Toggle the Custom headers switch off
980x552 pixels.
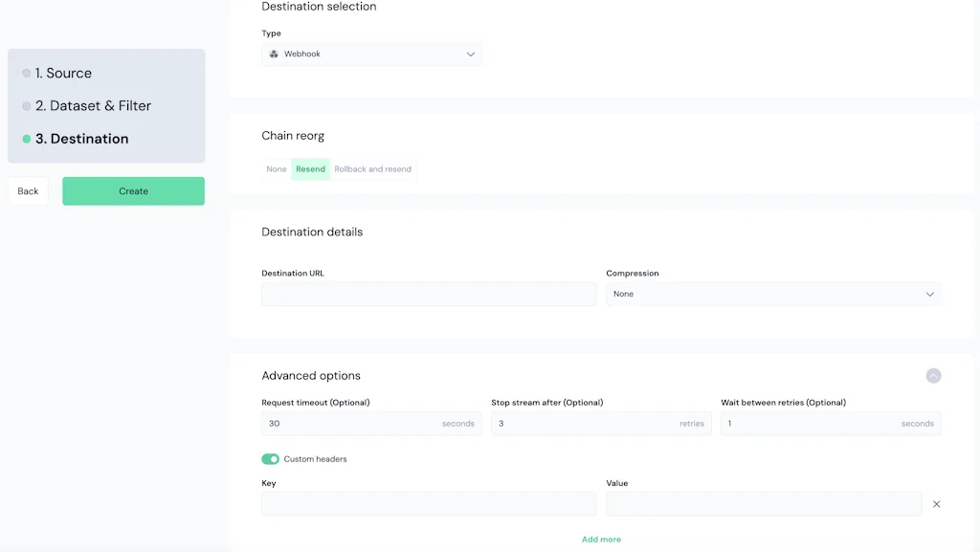(270, 458)
